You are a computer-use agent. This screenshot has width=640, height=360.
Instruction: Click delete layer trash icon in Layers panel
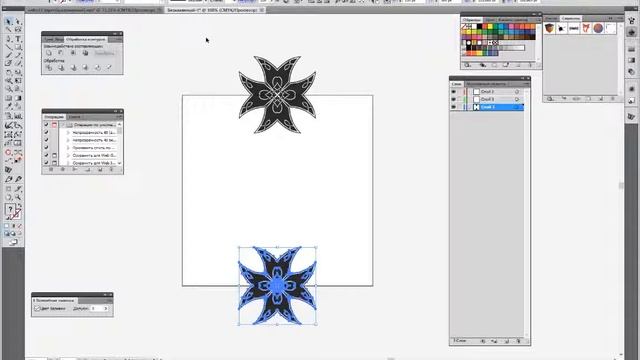point(519,341)
